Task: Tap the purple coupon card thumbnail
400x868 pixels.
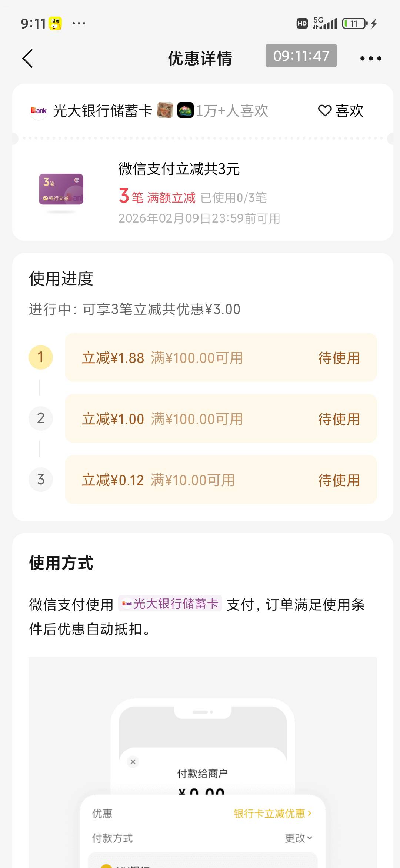Action: (x=61, y=189)
